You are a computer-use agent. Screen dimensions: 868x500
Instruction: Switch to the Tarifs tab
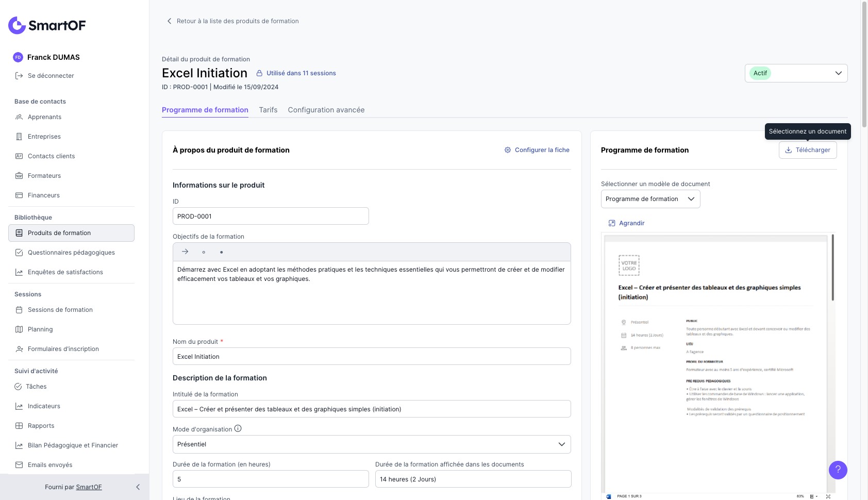click(x=268, y=110)
